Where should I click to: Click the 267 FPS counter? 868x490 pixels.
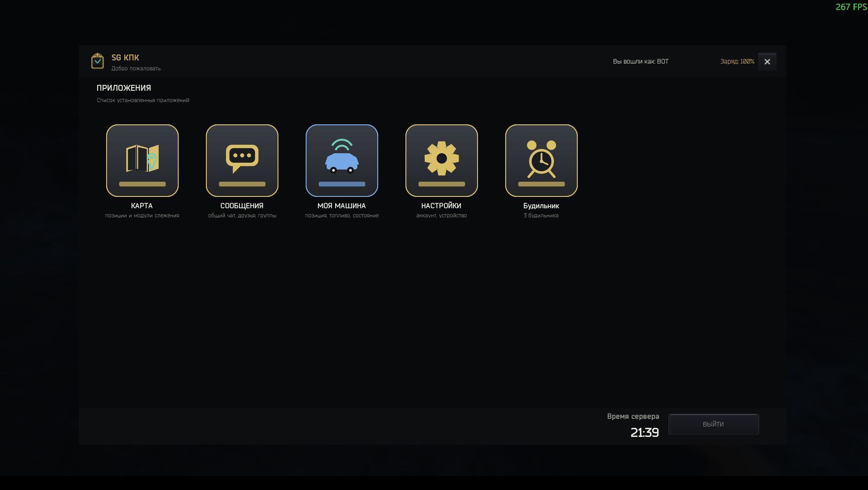click(x=851, y=7)
